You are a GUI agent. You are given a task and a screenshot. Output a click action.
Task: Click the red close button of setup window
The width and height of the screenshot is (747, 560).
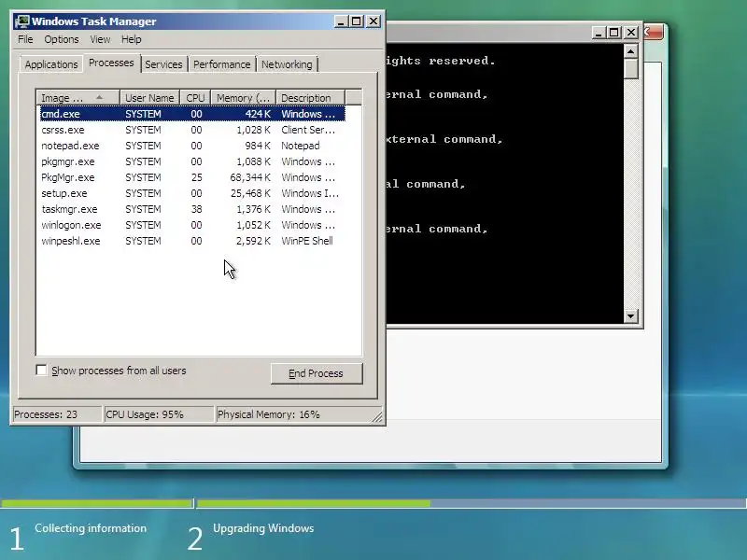click(x=653, y=33)
